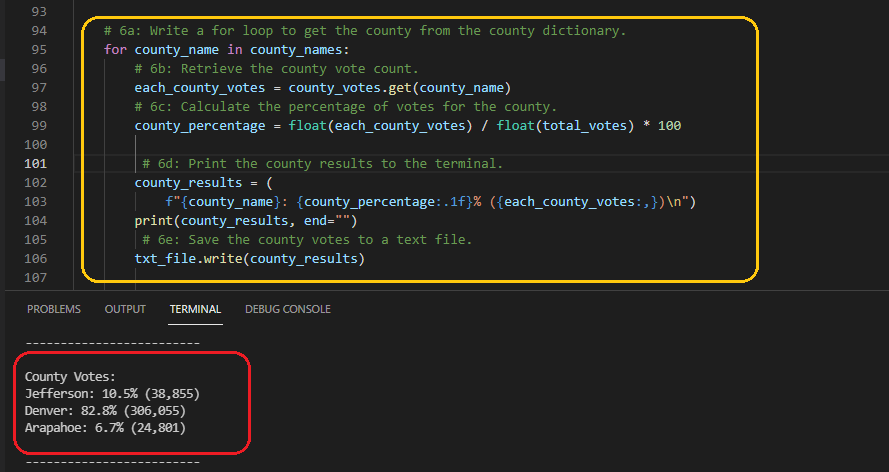This screenshot has height=472, width=889.
Task: Click the '# 6e: Save the county votes' comment
Action: (x=307, y=240)
